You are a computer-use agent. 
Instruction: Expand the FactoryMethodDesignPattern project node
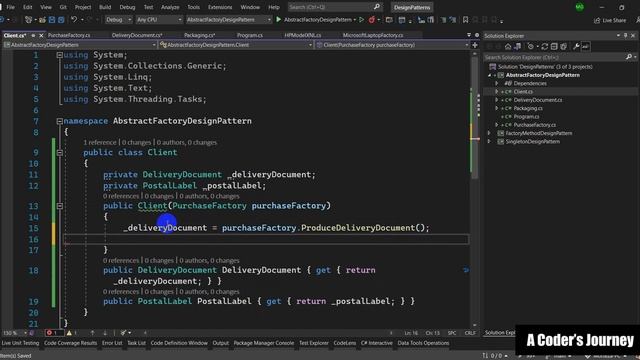tap(489, 133)
